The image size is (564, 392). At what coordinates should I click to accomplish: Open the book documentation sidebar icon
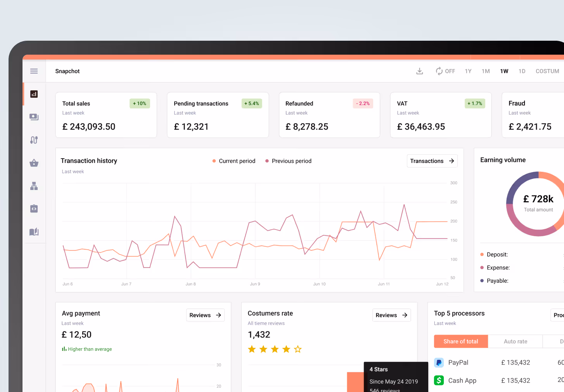(x=34, y=232)
